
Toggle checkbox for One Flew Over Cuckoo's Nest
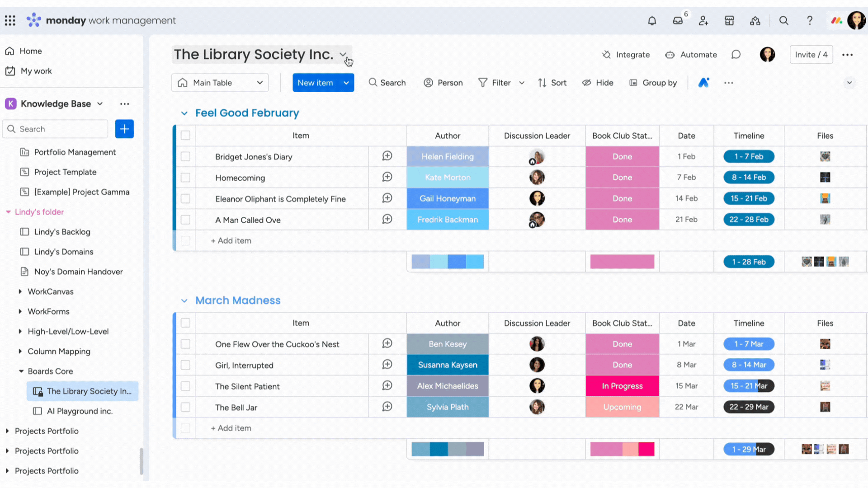point(185,344)
